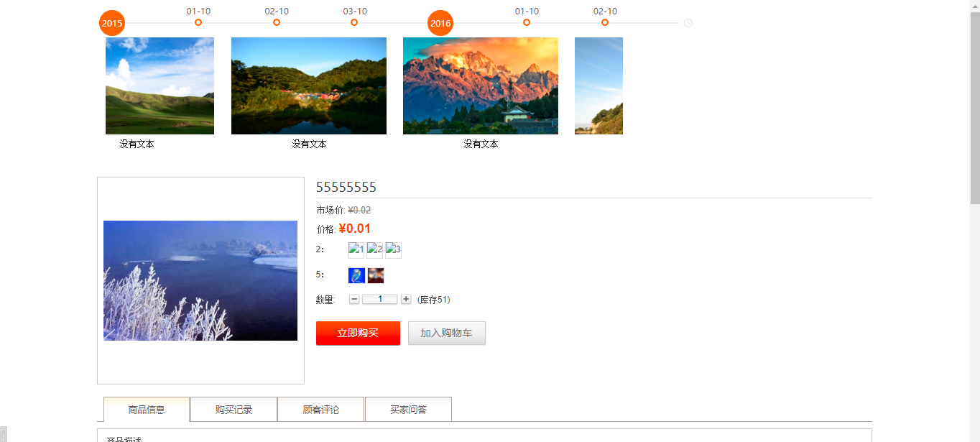Image resolution: width=980 pixels, height=442 pixels.
Task: Click the plus icon to increase quantity
Action: (x=406, y=299)
